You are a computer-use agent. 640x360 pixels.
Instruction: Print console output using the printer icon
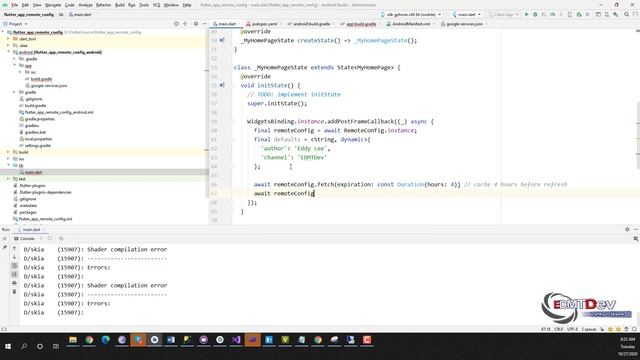point(14,283)
